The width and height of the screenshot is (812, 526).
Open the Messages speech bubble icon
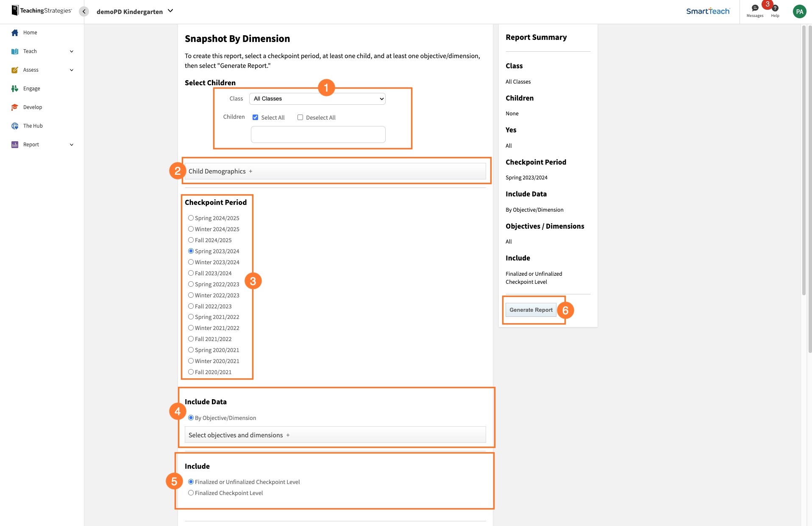click(x=755, y=8)
